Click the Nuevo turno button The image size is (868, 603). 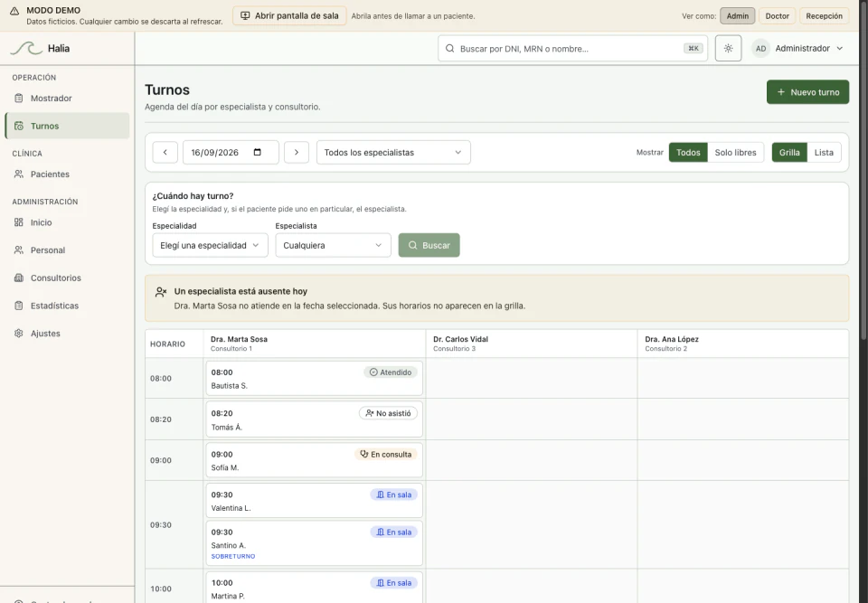(x=807, y=92)
